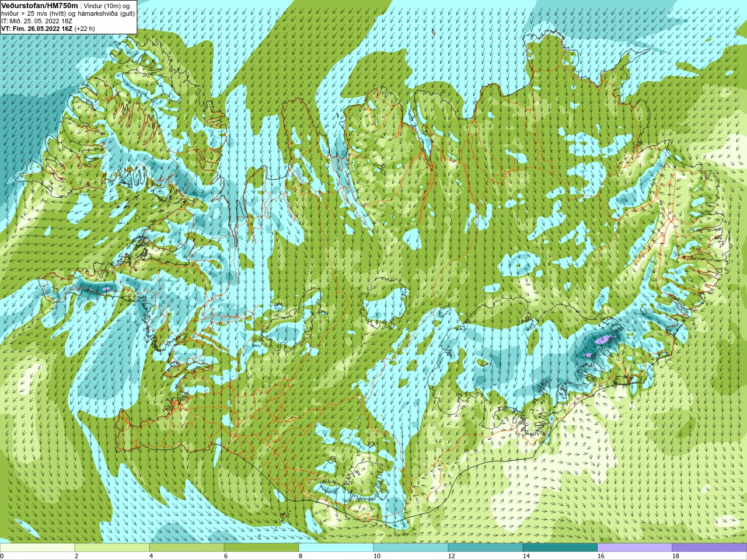Viewport: 747px width, 560px height.
Task: Click the "8" legend scale label
Action: point(301,556)
